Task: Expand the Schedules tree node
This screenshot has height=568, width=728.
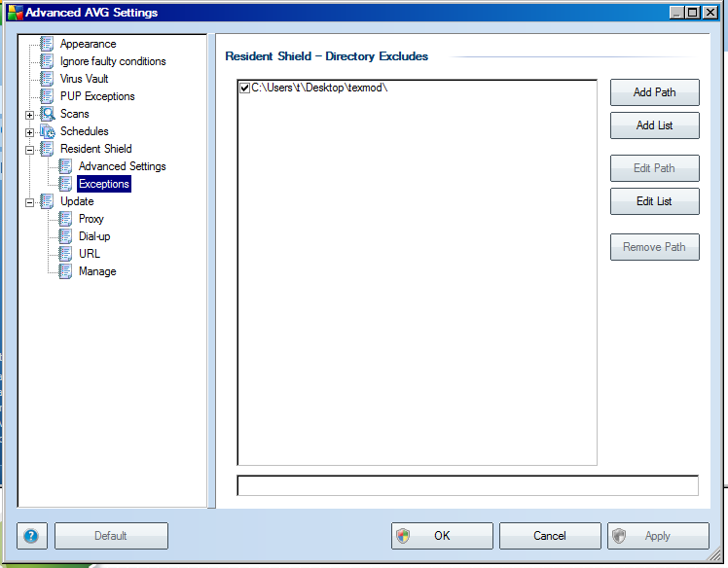Action: click(30, 132)
